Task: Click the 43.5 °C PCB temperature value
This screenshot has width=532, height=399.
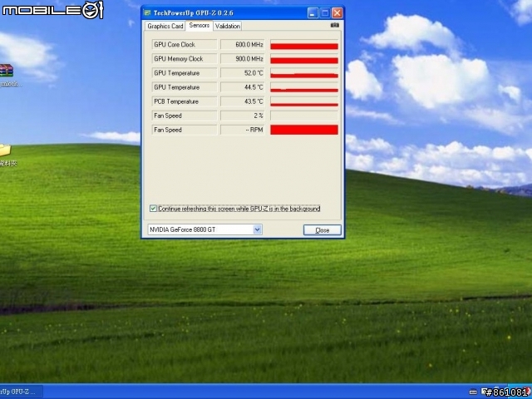Action: (242, 101)
